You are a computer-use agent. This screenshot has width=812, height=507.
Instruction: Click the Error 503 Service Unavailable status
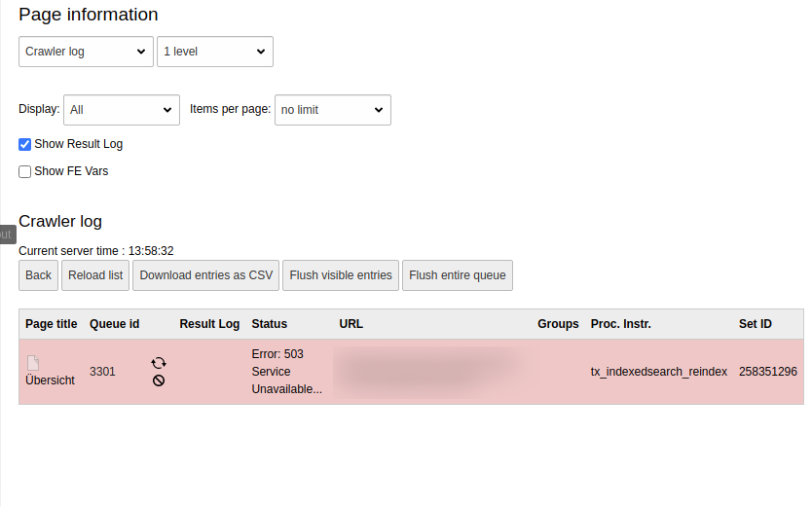pos(287,372)
